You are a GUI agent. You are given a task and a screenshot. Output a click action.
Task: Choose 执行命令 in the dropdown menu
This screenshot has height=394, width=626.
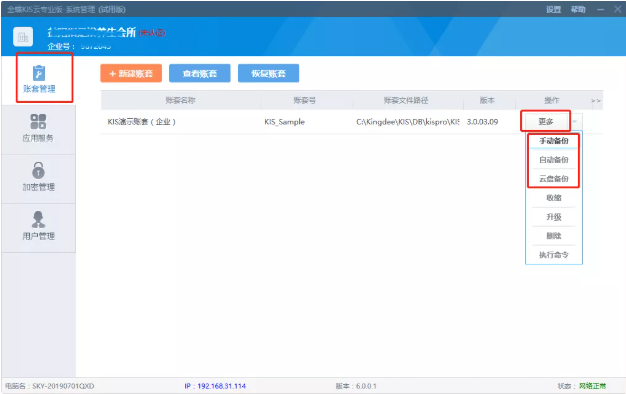(x=554, y=255)
